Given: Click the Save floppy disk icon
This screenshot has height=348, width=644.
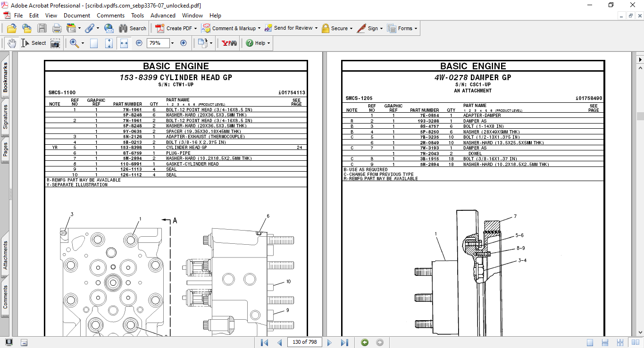Looking at the screenshot, I should (42, 28).
